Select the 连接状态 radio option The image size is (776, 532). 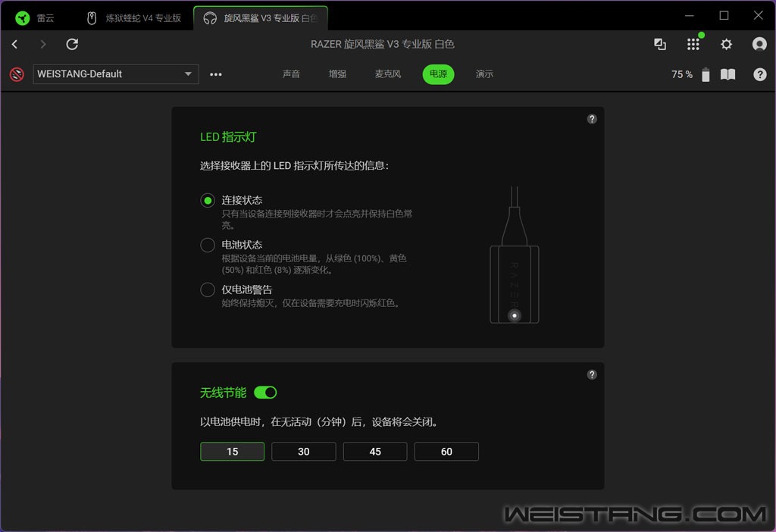coord(208,201)
